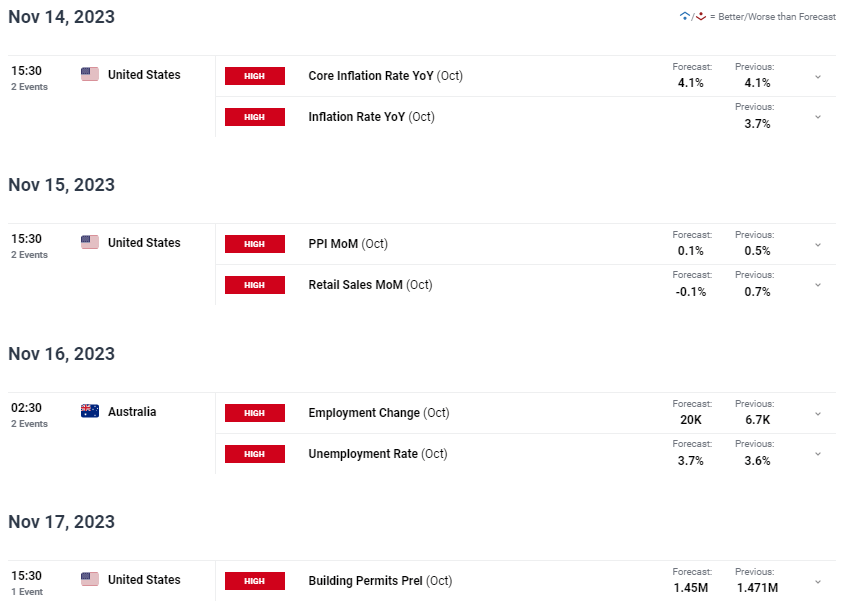This screenshot has width=848, height=609.
Task: Open the Employment Change (Oct) event
Action: click(x=379, y=413)
